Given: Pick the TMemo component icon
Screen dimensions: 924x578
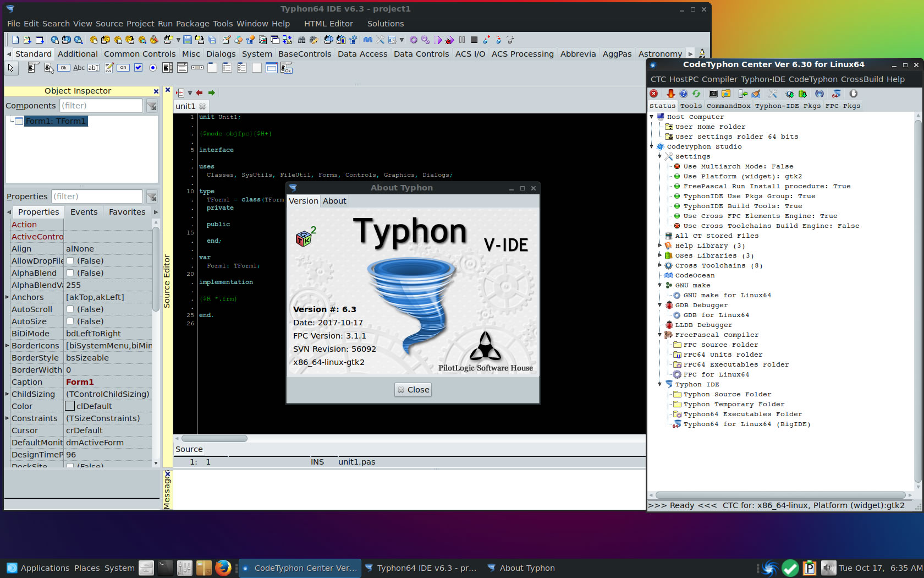Looking at the screenshot, I should (x=109, y=68).
